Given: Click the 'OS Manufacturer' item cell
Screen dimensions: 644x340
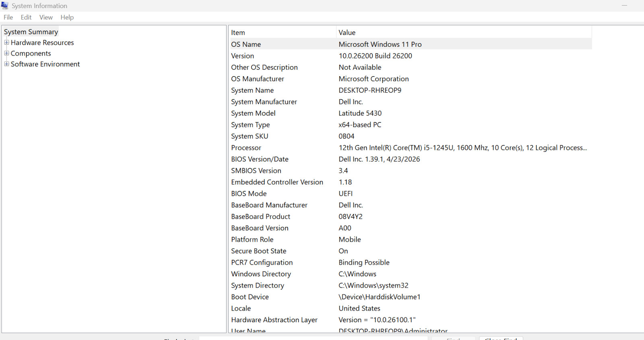Looking at the screenshot, I should coord(258,79).
